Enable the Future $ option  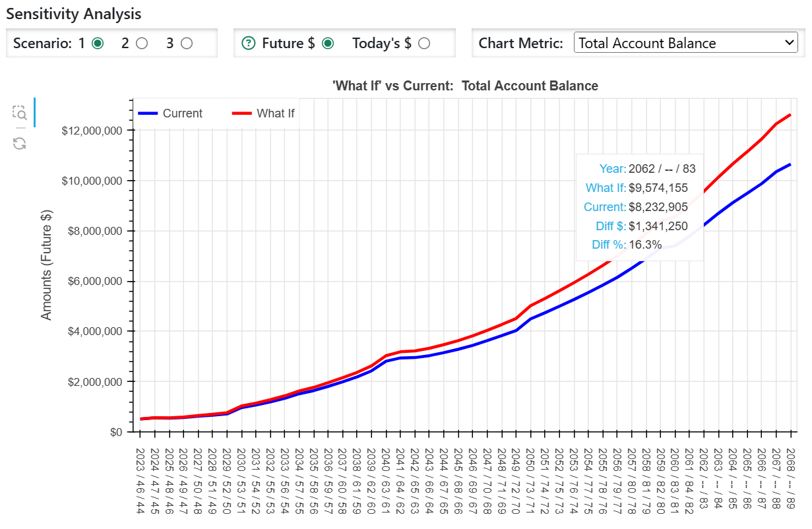pos(328,42)
